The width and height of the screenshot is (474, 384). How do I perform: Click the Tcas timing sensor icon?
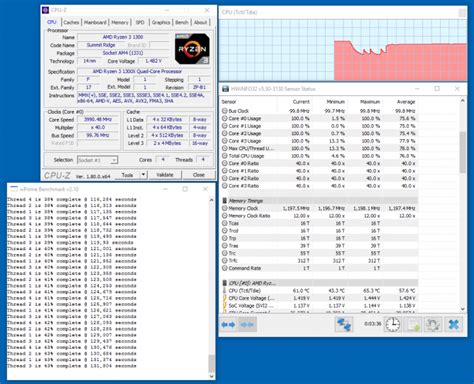[225, 223]
